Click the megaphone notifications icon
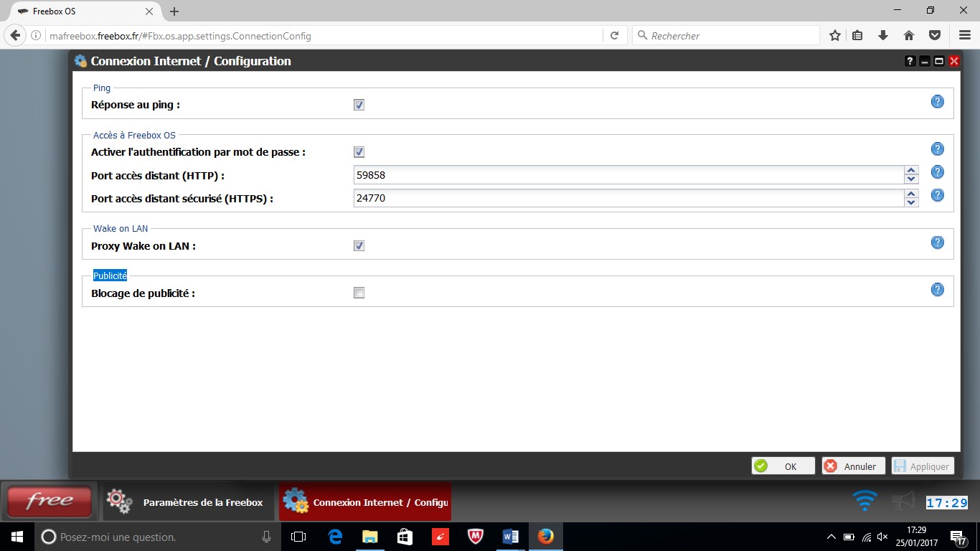Screen dimensions: 980x551 click(903, 501)
